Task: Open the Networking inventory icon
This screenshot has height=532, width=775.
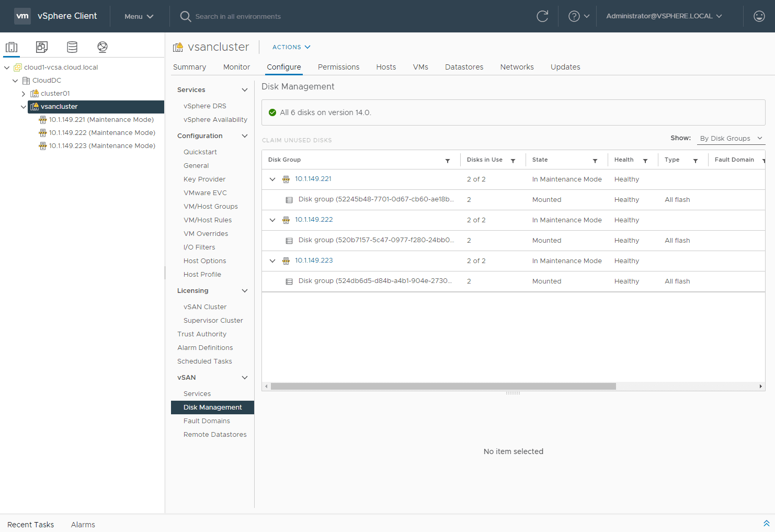Action: [102, 47]
